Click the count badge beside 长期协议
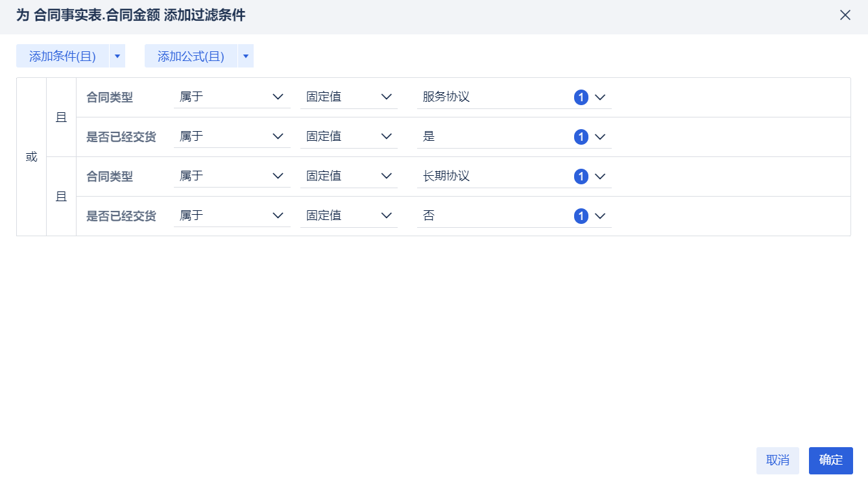 581,177
